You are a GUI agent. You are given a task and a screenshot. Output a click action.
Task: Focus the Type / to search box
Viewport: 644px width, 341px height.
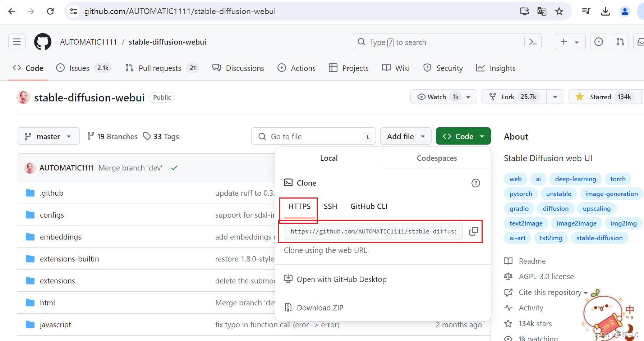(x=447, y=42)
